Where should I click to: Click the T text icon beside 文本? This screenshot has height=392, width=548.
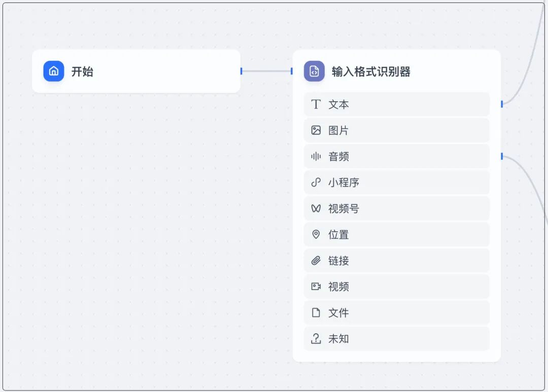click(x=316, y=104)
